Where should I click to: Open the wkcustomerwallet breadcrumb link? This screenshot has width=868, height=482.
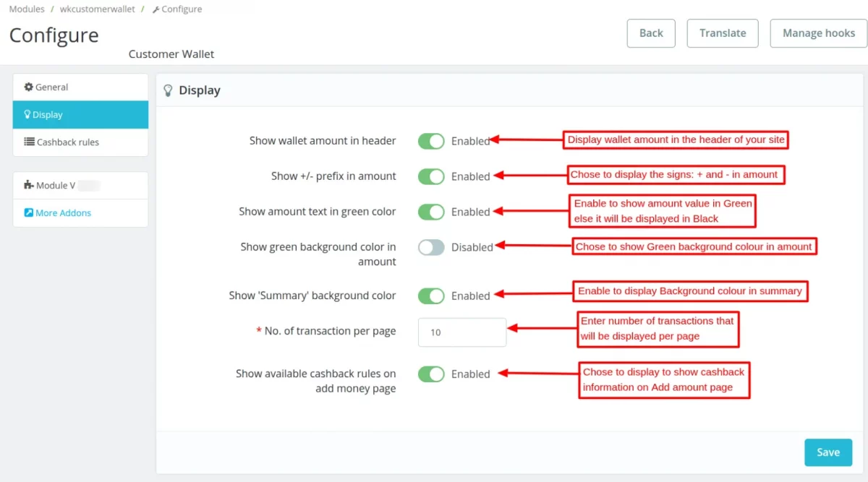coord(97,9)
